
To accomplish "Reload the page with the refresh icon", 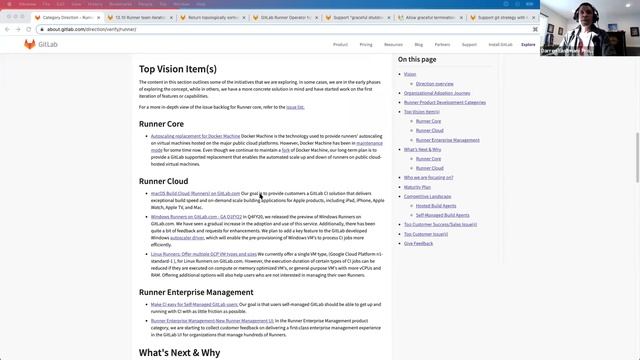I will (29, 29).
